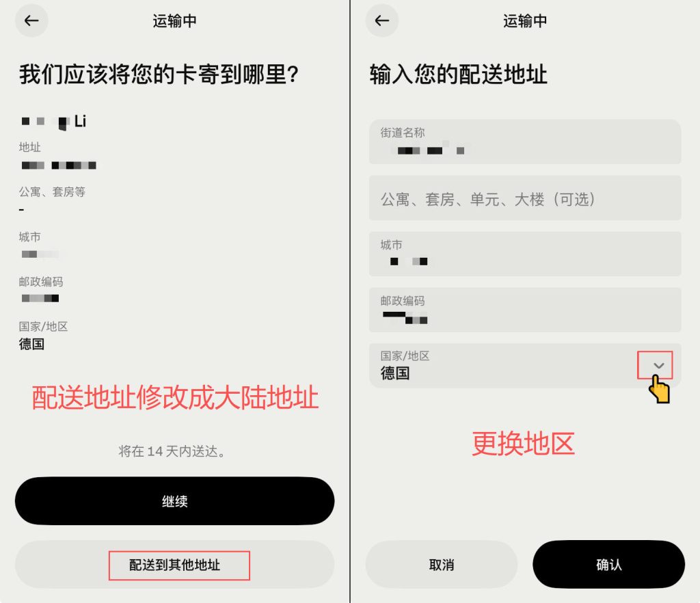Select the 公寓、套房、单元、大楼 optional field
This screenshot has width=700, height=603.
pyautogui.click(x=525, y=198)
